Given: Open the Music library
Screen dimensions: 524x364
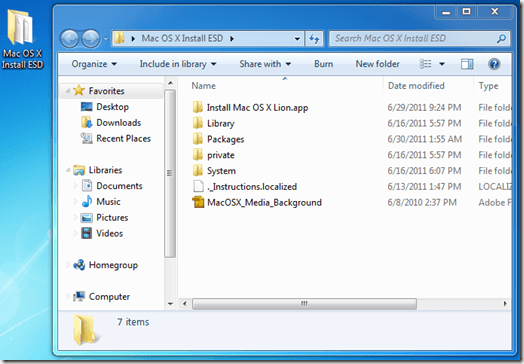Looking at the screenshot, I should pos(101,202).
